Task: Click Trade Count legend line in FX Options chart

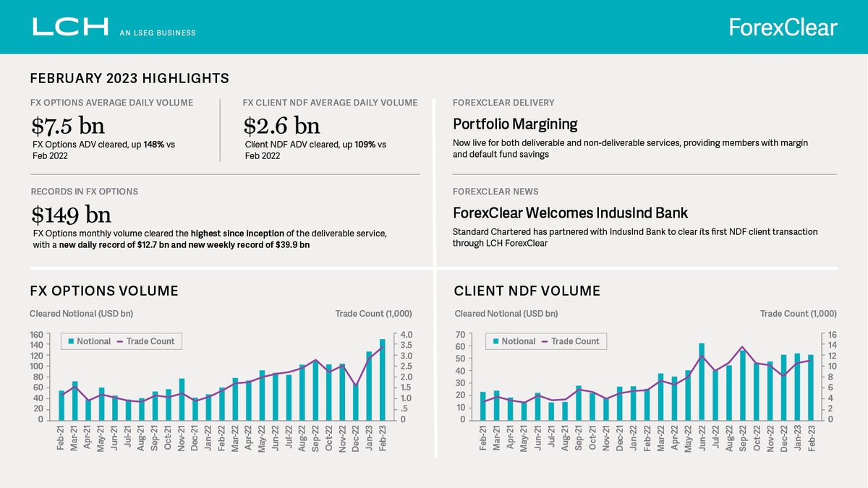Action: (119, 341)
